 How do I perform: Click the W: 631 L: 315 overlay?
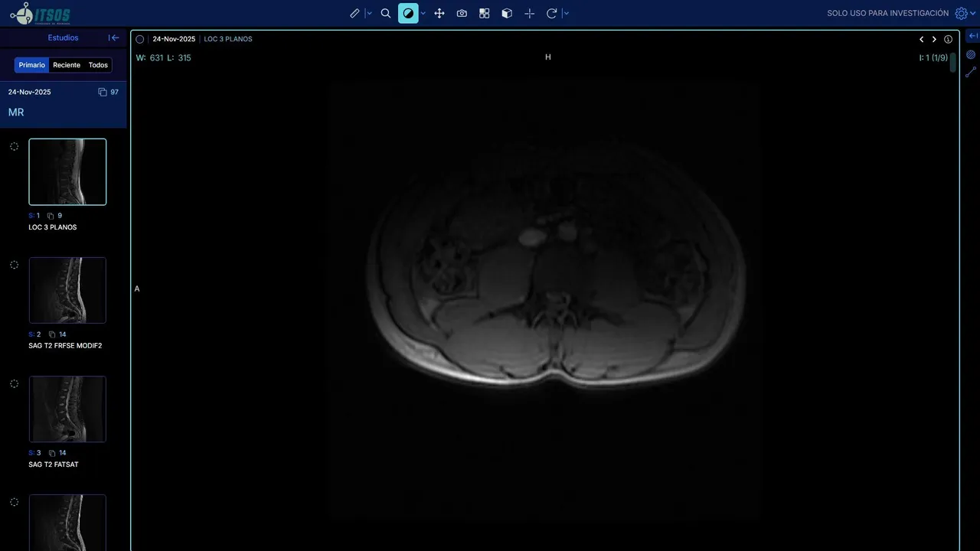point(163,57)
